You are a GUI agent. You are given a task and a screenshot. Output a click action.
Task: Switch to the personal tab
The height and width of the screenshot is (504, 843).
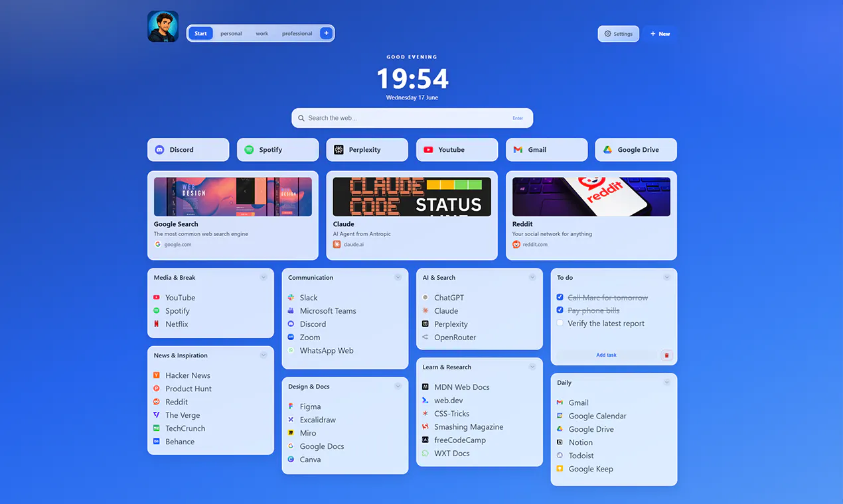click(231, 33)
